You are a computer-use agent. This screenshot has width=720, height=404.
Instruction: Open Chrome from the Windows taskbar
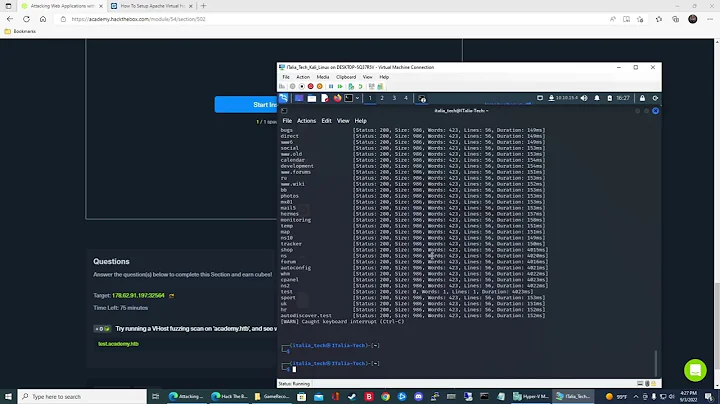click(x=385, y=396)
